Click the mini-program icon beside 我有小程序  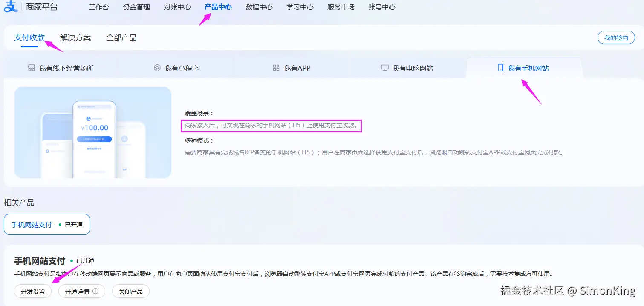click(x=157, y=68)
